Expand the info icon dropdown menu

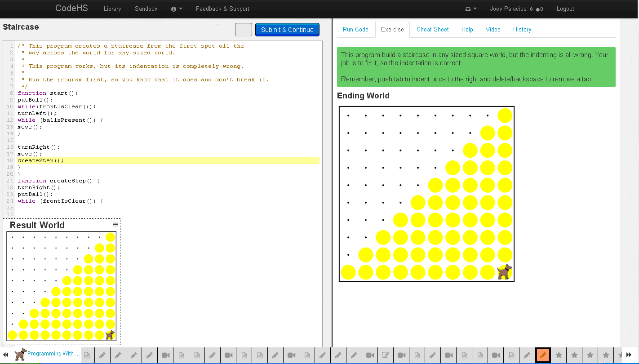click(177, 9)
